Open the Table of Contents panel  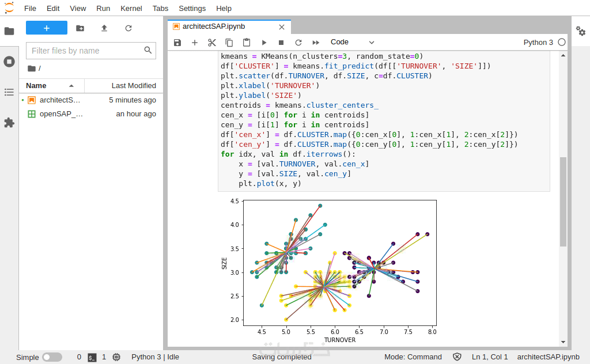point(9,92)
